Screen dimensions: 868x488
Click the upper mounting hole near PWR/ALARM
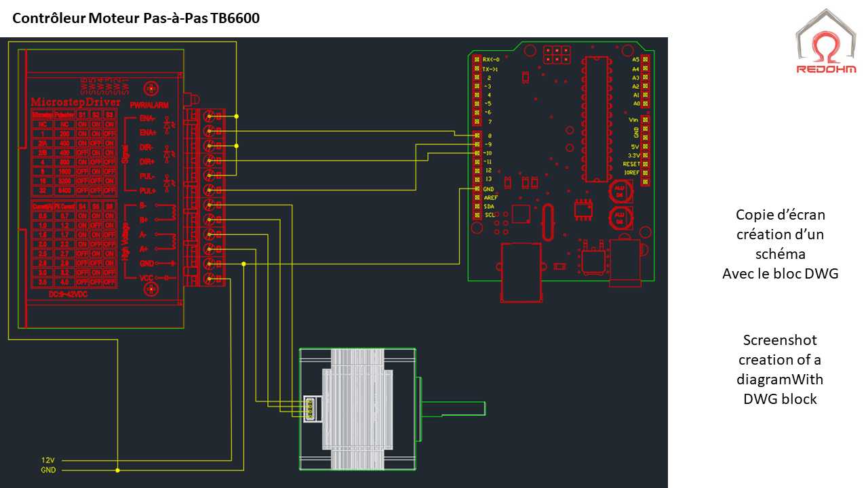[x=152, y=88]
